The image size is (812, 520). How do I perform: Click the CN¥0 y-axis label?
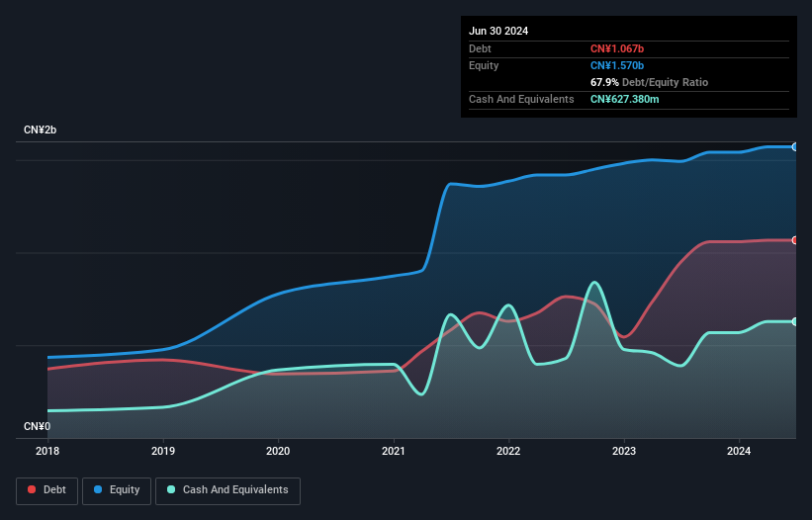point(37,426)
